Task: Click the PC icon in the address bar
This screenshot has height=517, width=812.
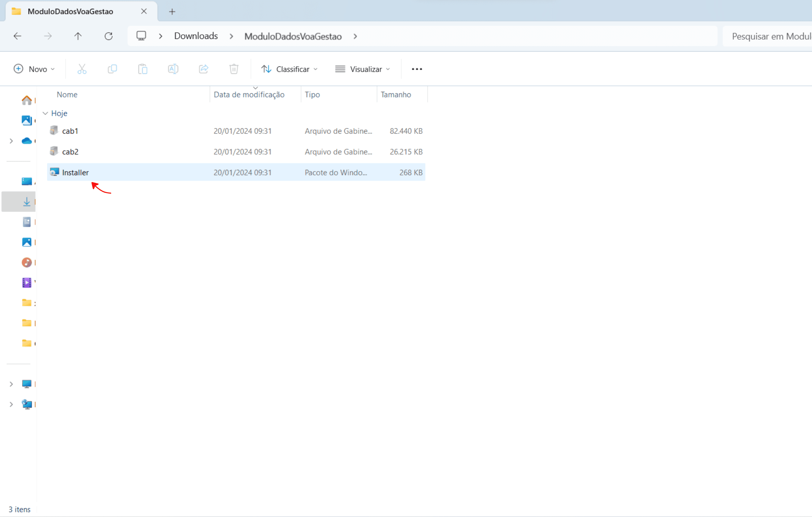Action: tap(141, 36)
